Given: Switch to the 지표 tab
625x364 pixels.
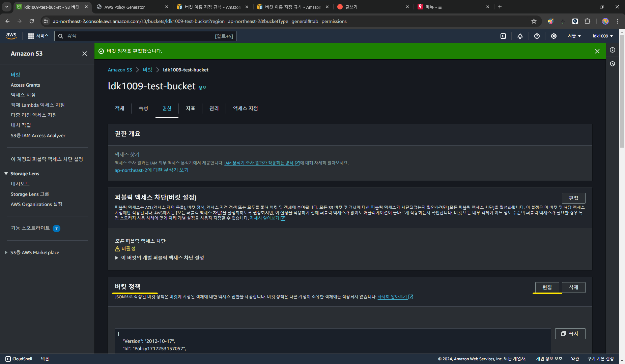Looking at the screenshot, I should (191, 109).
